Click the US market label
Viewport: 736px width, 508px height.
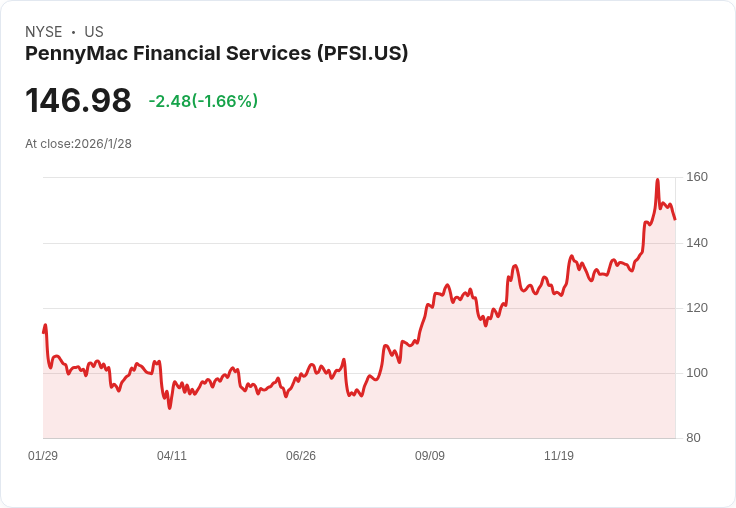pyautogui.click(x=94, y=32)
